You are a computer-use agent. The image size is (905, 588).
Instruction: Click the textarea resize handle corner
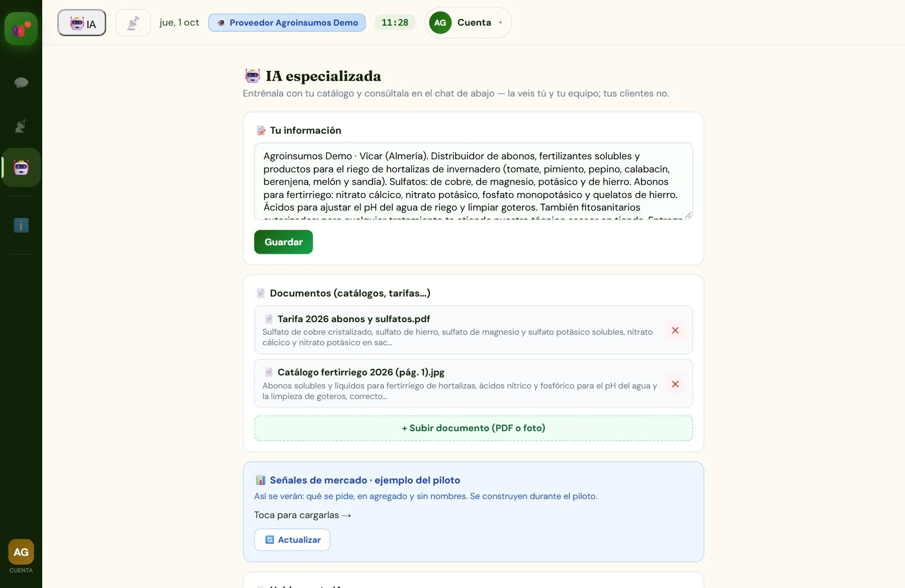click(688, 215)
